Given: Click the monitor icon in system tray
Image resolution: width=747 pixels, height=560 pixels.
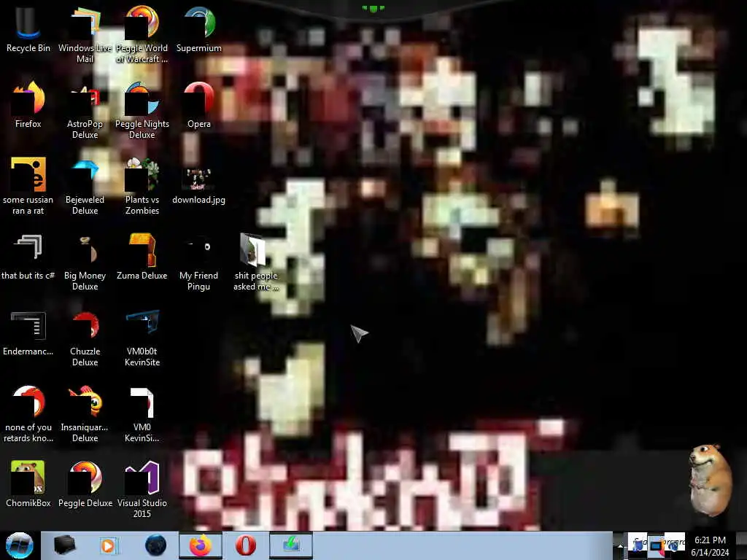Looking at the screenshot, I should tap(656, 545).
